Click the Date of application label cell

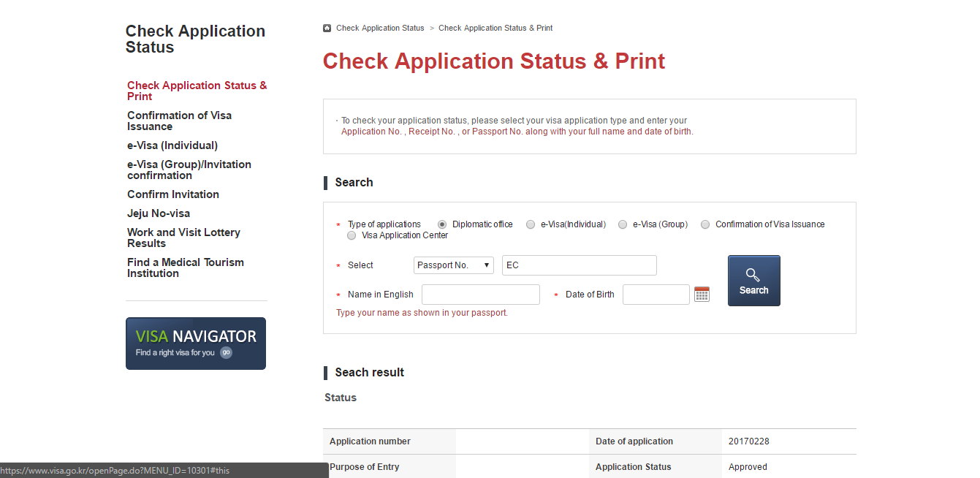coord(656,441)
